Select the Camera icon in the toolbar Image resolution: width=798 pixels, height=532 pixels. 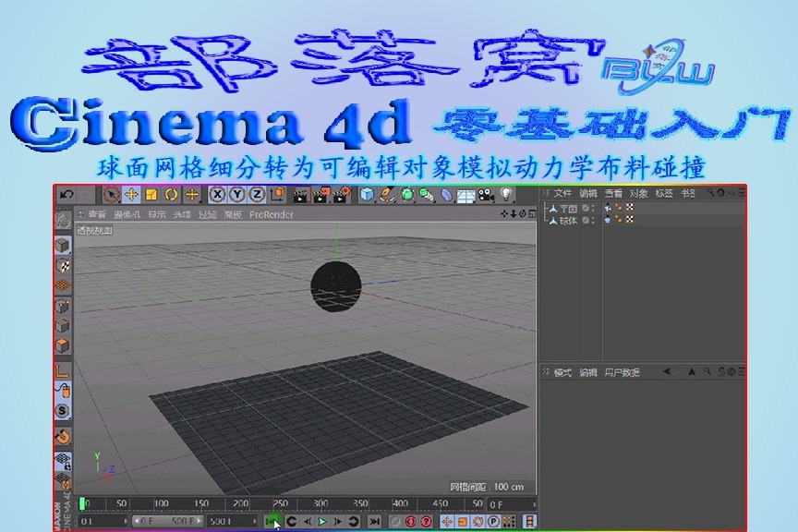pos(484,196)
